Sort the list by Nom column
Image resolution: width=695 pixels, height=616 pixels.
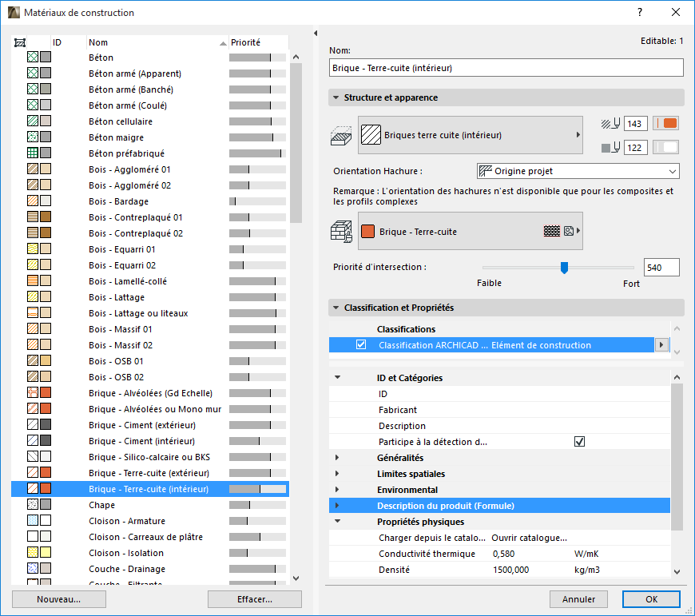point(157,42)
